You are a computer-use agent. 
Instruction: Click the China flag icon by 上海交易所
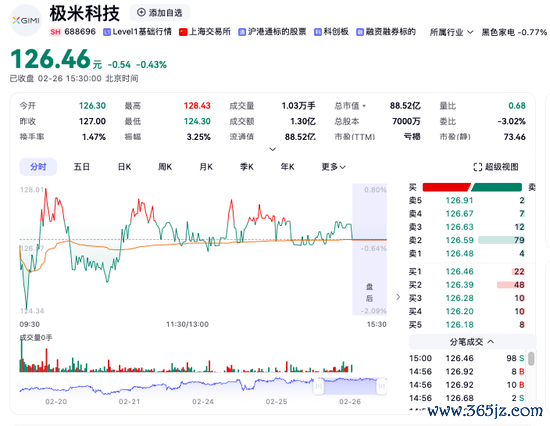pyautogui.click(x=183, y=32)
